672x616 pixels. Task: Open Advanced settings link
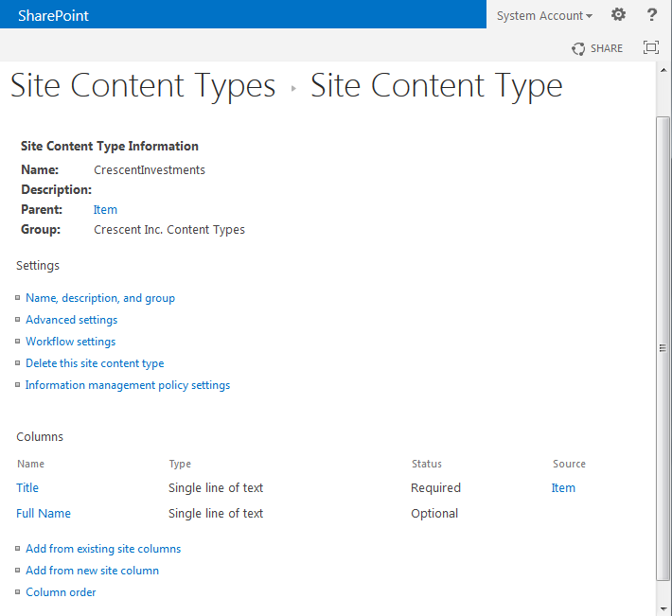72,320
